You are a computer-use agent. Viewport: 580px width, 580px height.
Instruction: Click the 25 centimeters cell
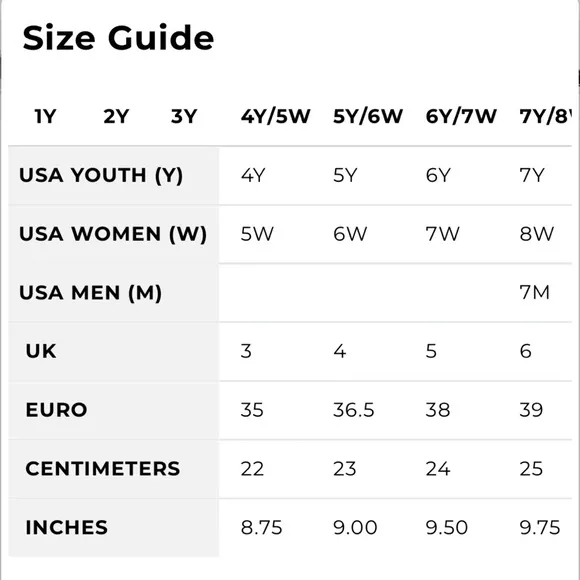click(531, 469)
